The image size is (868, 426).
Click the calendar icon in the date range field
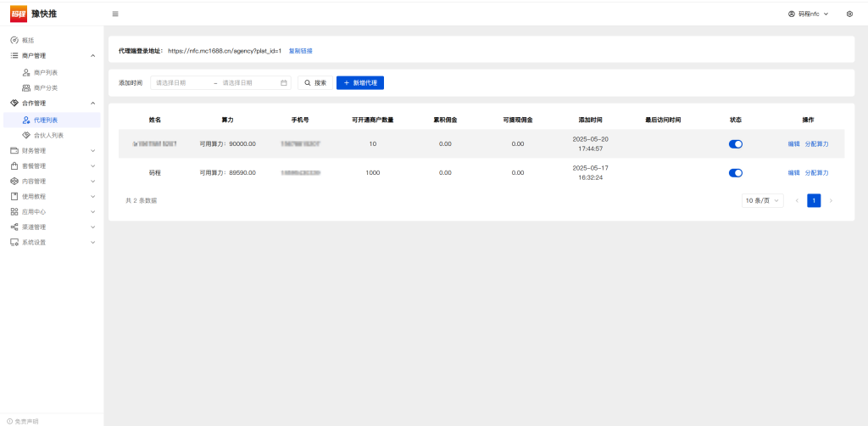coord(284,83)
